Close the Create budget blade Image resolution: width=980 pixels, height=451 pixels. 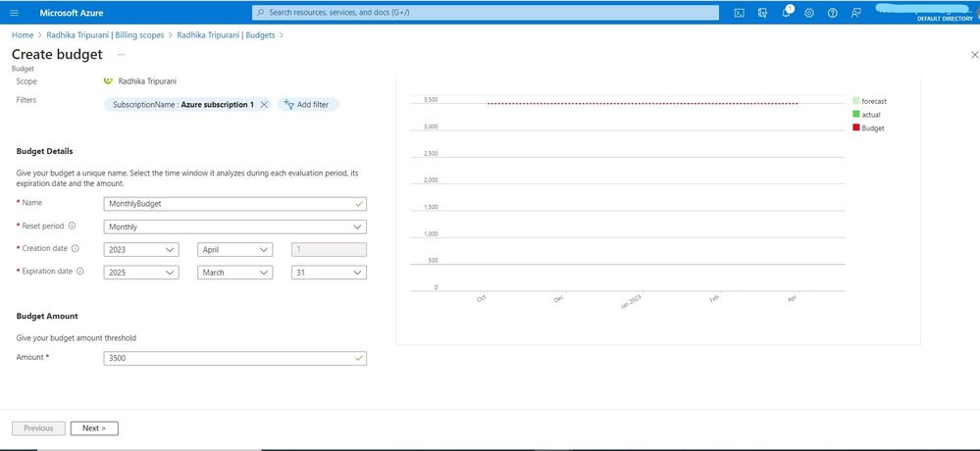coord(974,55)
